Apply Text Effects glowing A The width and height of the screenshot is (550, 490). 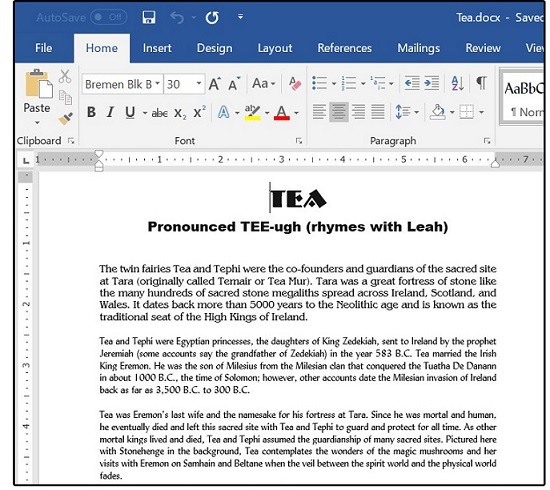coord(223,112)
